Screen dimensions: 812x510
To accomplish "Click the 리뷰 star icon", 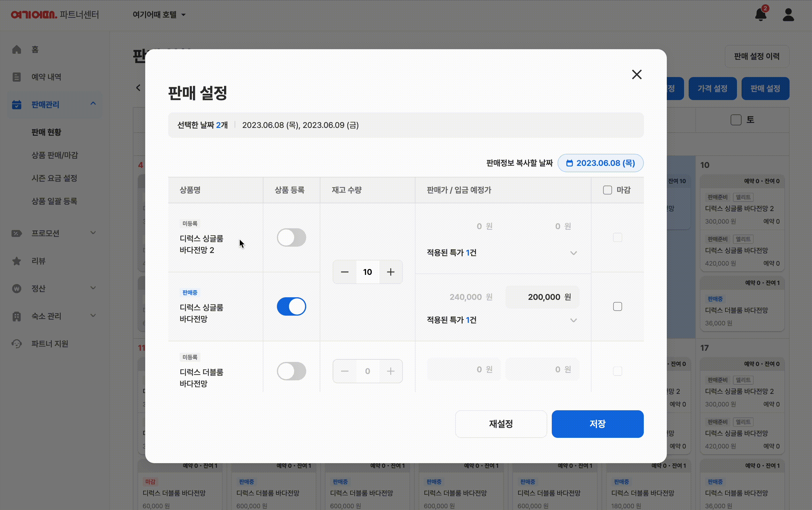I will (x=16, y=261).
